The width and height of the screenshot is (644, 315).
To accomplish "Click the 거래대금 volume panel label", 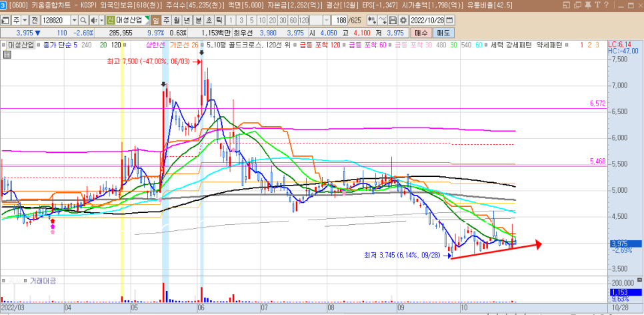I will [42, 281].
